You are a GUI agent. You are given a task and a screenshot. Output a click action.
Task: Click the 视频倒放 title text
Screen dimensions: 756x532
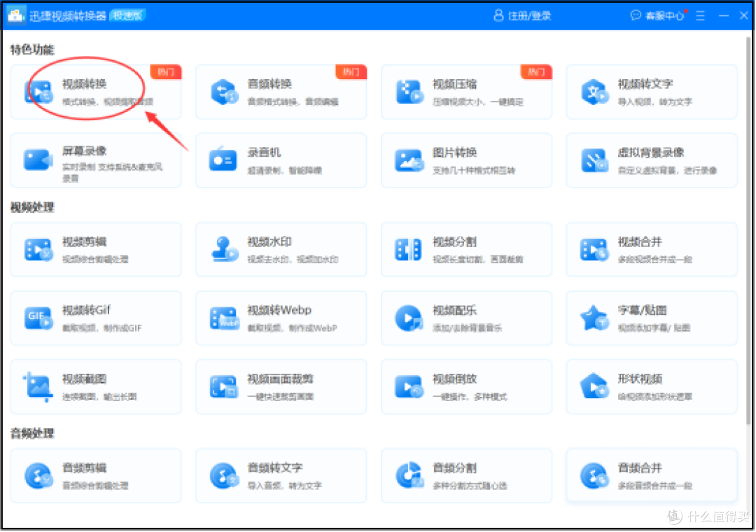(x=455, y=379)
